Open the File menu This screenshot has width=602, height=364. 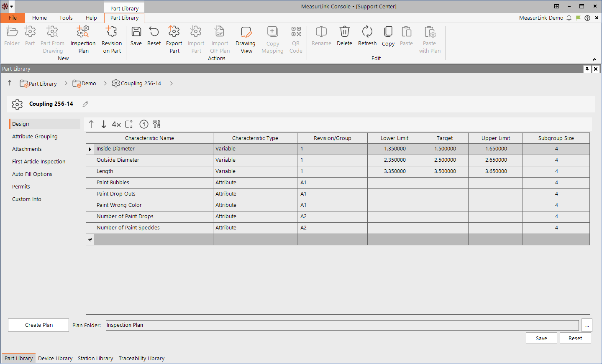point(13,18)
